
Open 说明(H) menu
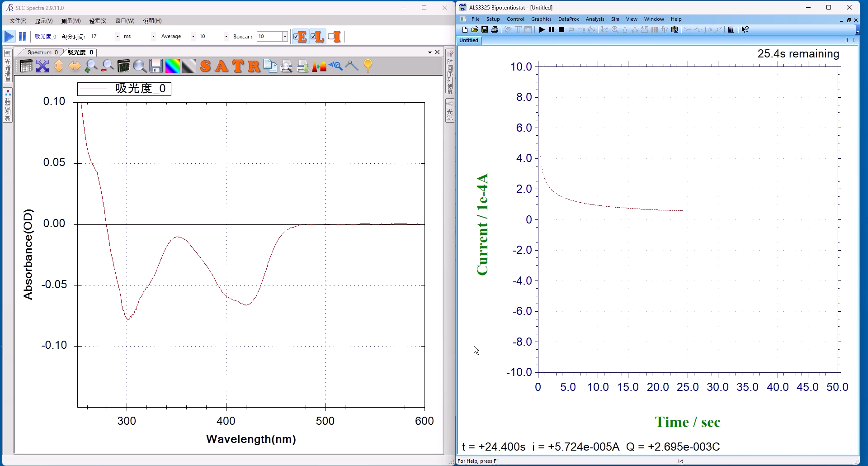click(152, 21)
